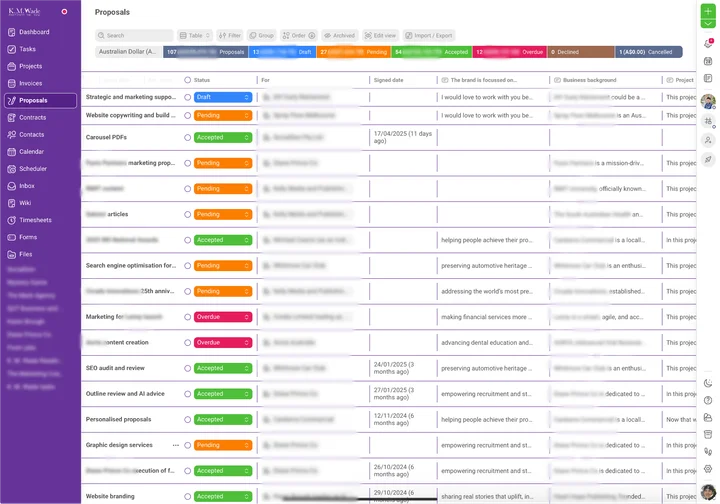Open the notifications bell icon

pos(708,43)
